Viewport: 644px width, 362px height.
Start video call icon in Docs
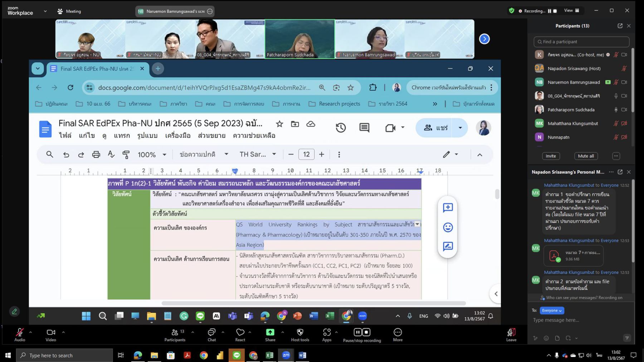coord(390,128)
